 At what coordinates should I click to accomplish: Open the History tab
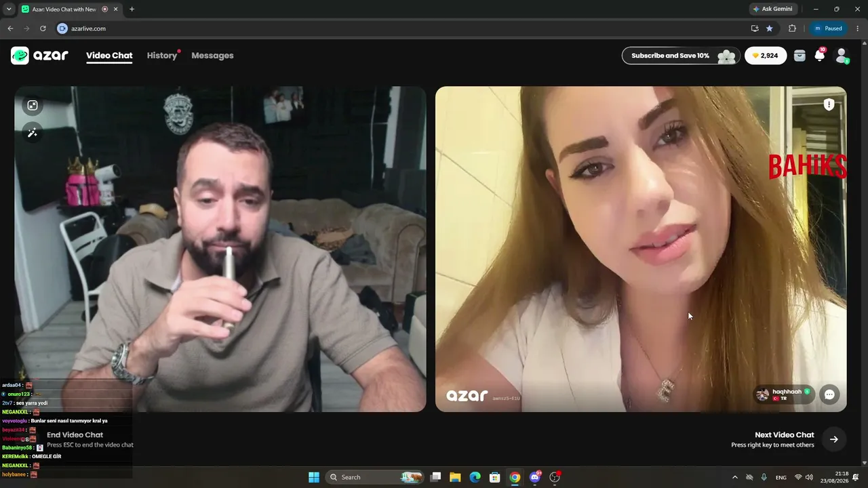[162, 56]
